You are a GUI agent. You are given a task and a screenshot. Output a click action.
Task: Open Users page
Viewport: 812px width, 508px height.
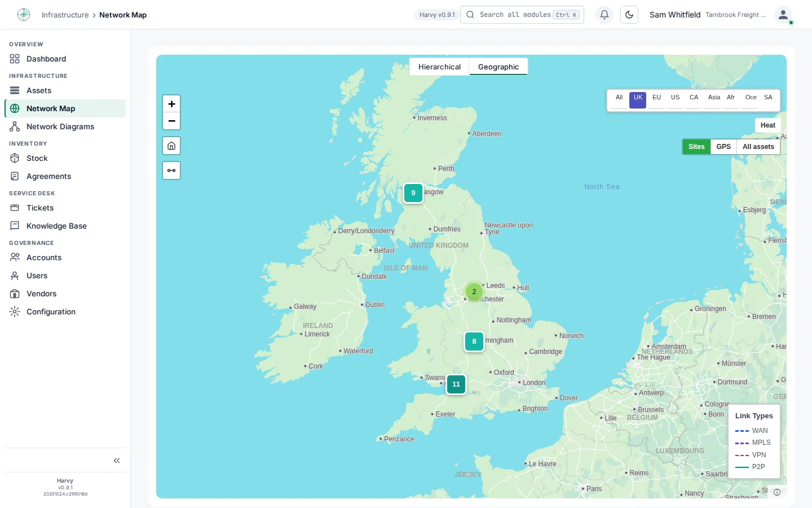coord(65,275)
